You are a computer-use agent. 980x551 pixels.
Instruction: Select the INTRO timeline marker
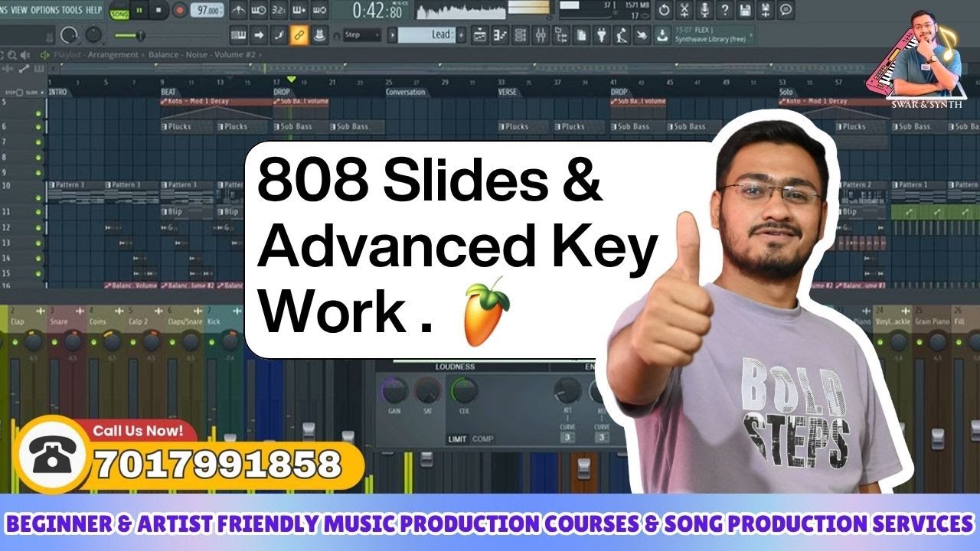(x=58, y=92)
